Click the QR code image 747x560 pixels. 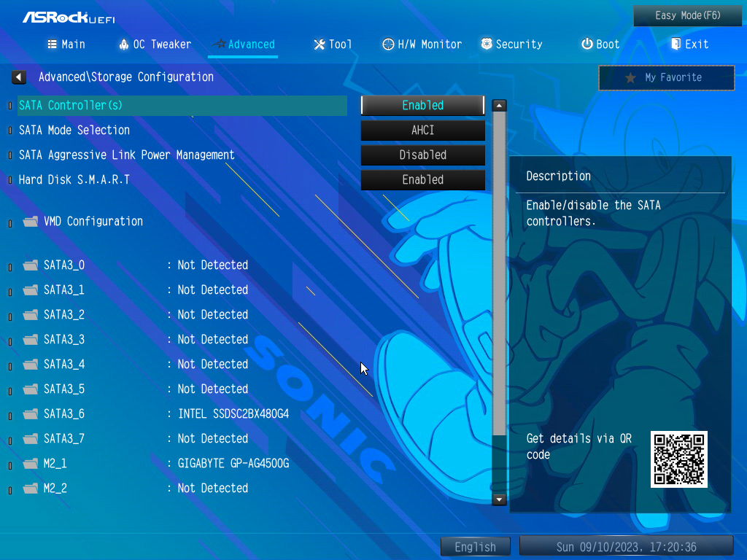tap(679, 459)
